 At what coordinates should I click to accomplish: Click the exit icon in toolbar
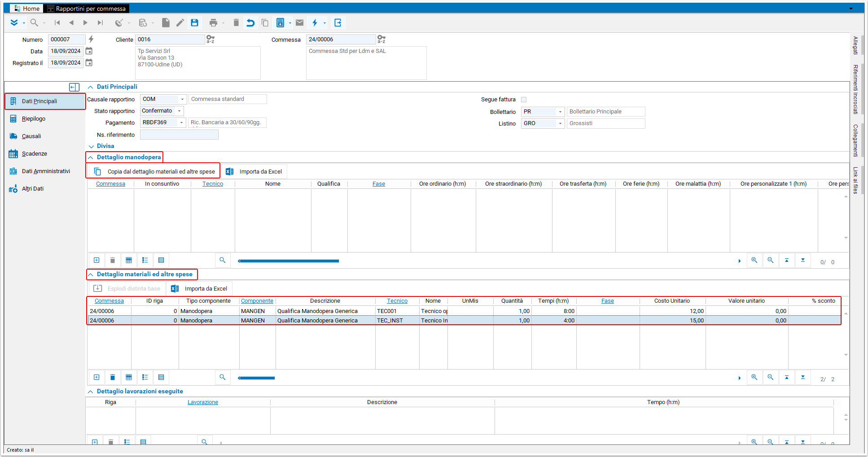click(338, 22)
